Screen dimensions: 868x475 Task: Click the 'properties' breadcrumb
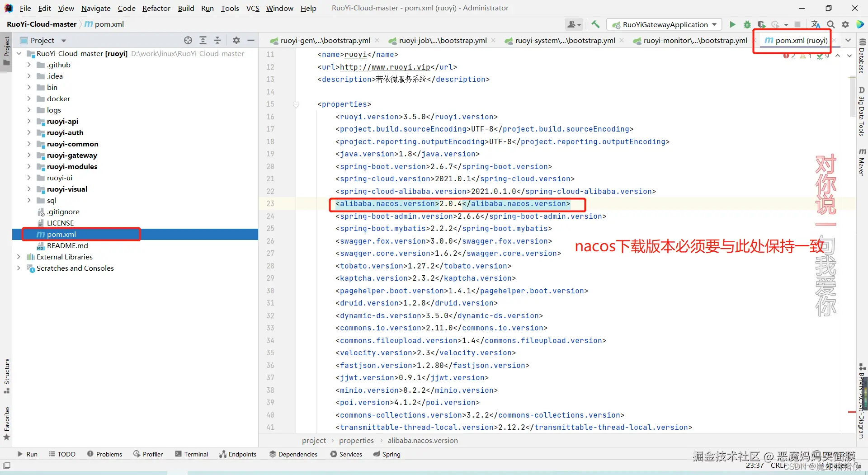pyautogui.click(x=356, y=440)
